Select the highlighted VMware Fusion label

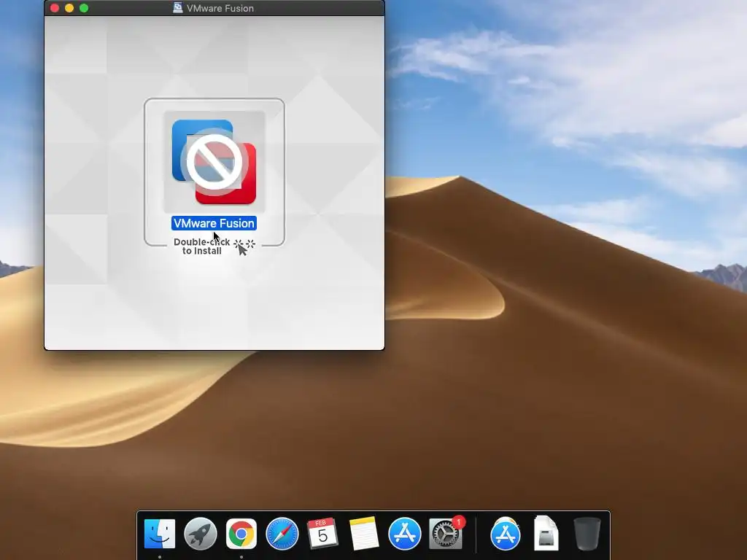[214, 223]
